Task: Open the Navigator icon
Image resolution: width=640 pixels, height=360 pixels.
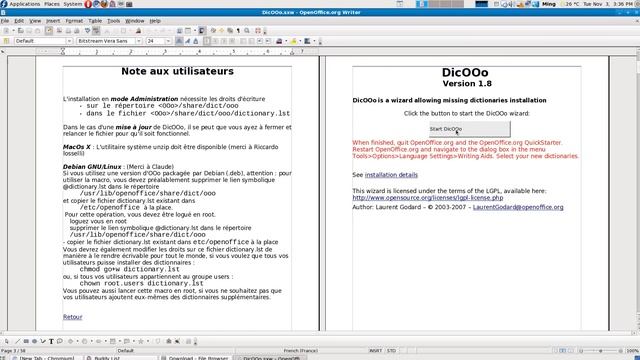Action: (222, 31)
